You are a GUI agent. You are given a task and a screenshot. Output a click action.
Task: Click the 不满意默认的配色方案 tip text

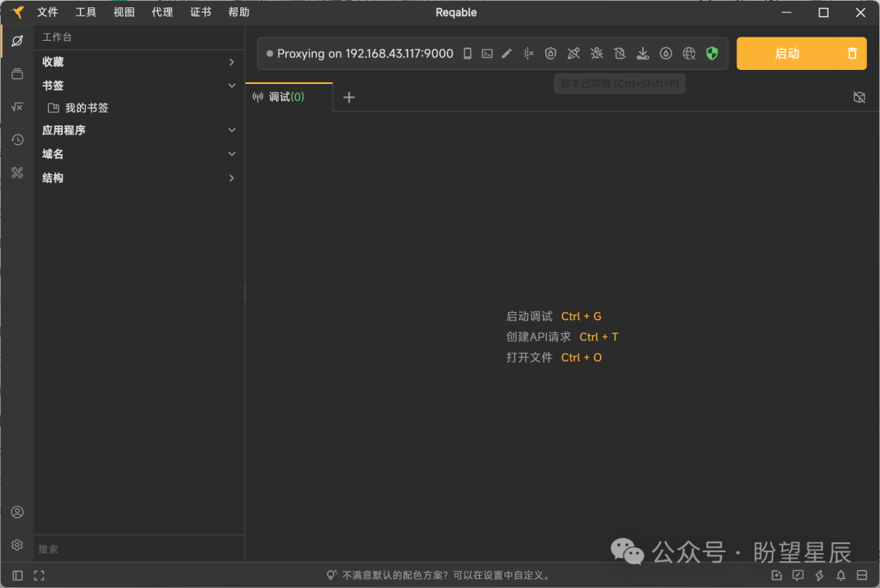(x=447, y=575)
